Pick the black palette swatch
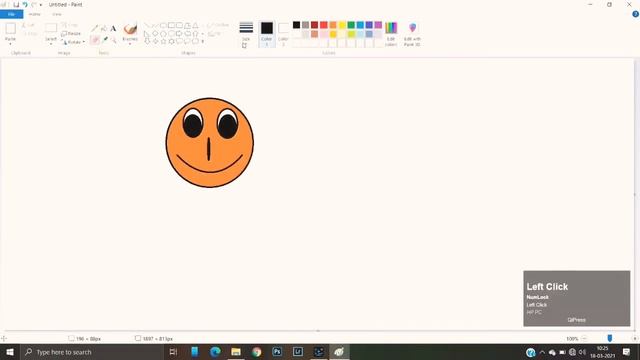The height and width of the screenshot is (360, 640). point(296,25)
